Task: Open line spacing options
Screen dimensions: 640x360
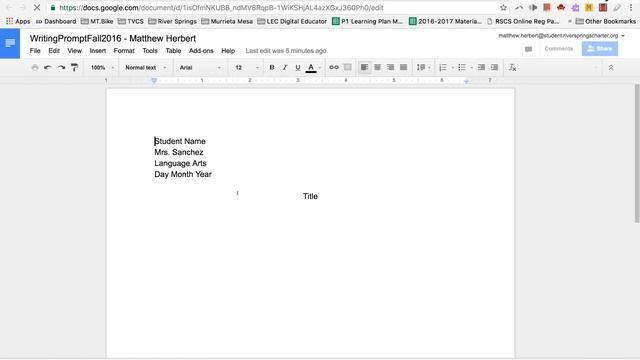Action: coord(423,68)
